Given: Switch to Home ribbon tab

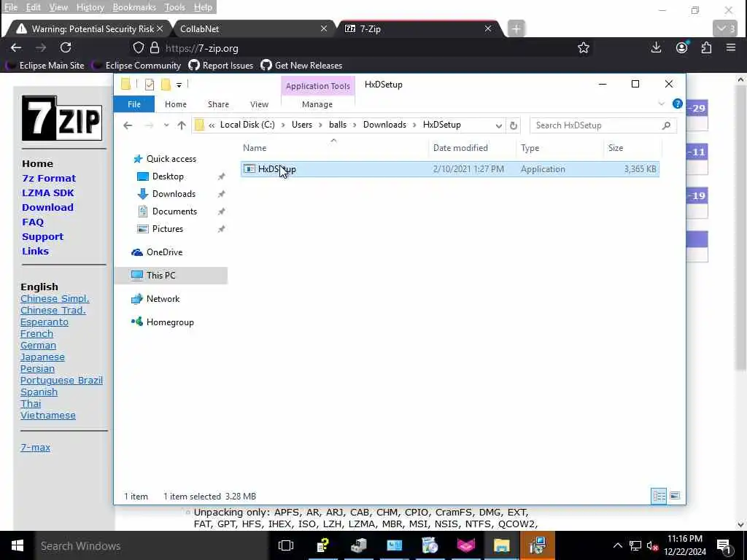Looking at the screenshot, I should (x=176, y=104).
